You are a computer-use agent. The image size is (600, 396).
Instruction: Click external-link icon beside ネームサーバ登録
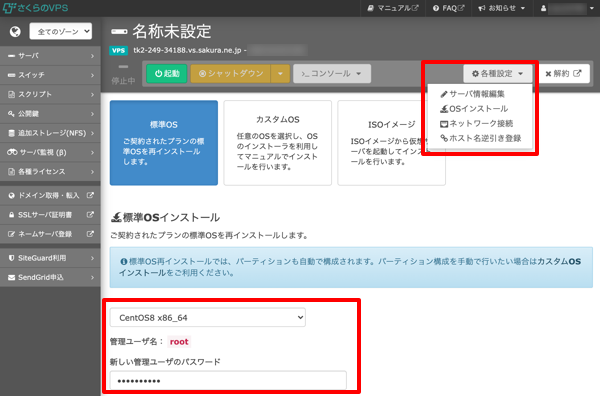(x=90, y=234)
